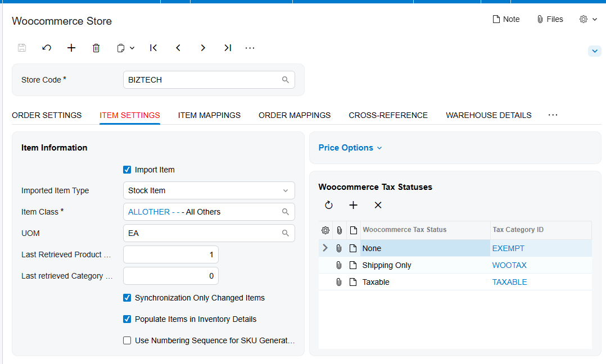The height and width of the screenshot is (364, 606).
Task: Open the Files attachments button
Action: (550, 19)
